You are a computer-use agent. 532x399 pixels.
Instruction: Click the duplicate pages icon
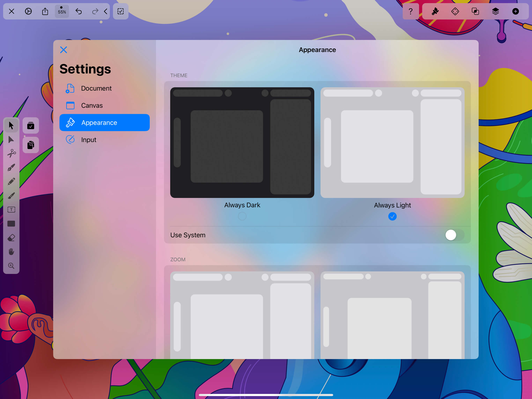[x=31, y=145]
